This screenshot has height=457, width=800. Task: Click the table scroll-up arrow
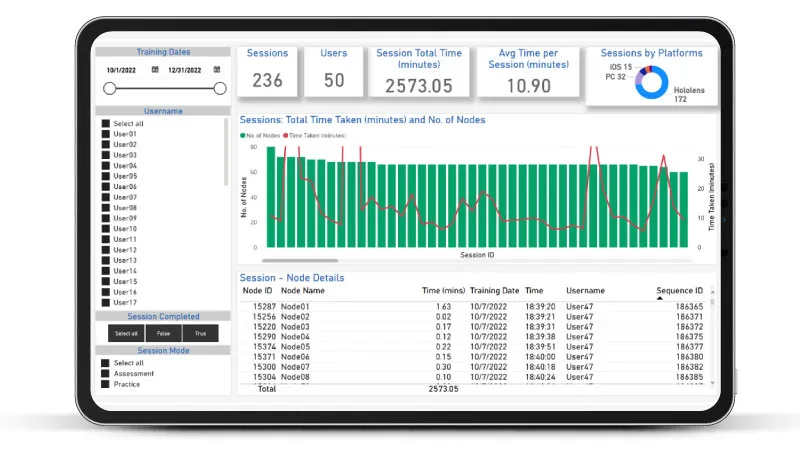[x=713, y=292]
